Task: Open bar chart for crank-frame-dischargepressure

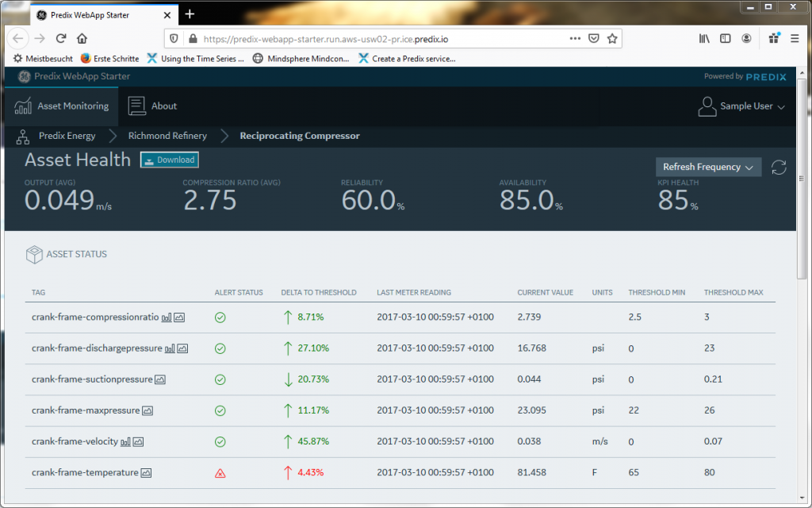Action: click(x=170, y=348)
